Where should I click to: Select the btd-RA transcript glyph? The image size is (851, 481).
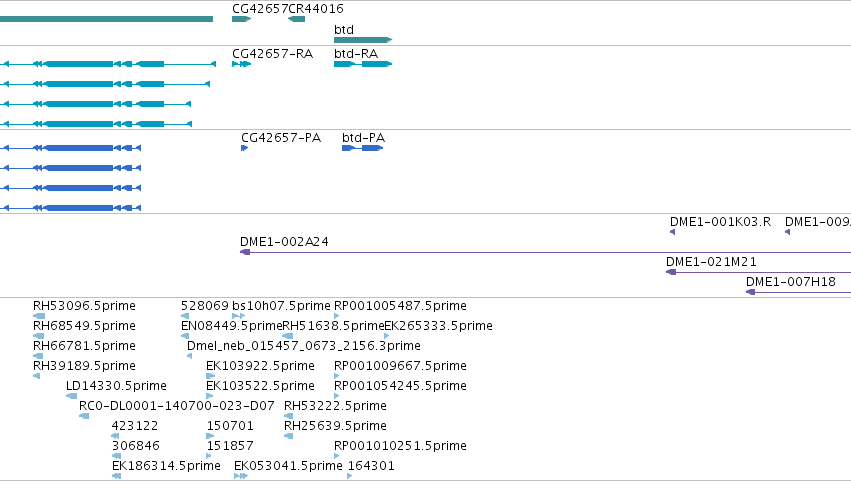[363, 64]
